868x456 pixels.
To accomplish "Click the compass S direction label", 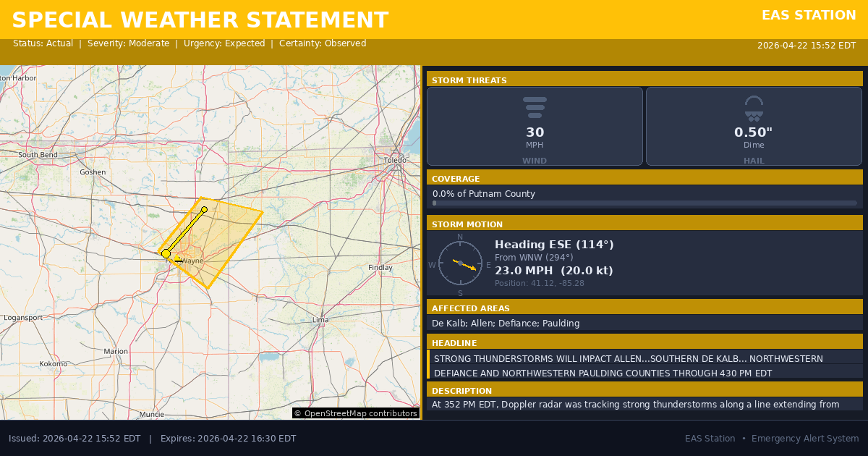I will click(x=460, y=293).
